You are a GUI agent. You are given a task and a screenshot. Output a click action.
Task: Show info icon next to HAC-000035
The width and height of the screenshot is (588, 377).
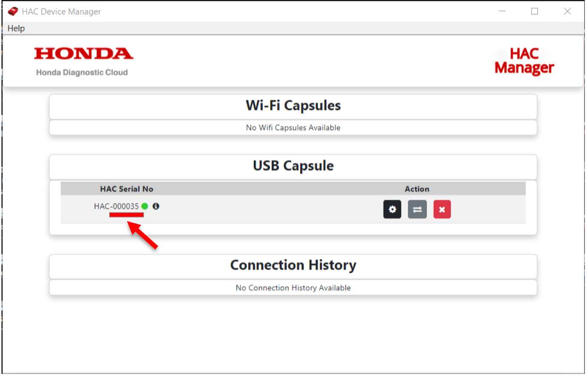(156, 207)
